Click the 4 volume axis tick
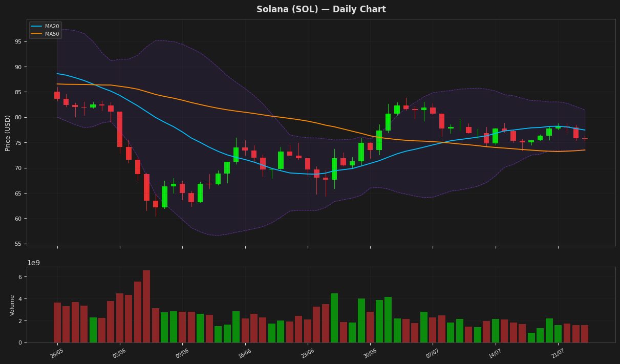This screenshot has height=364, width=620. [21, 299]
